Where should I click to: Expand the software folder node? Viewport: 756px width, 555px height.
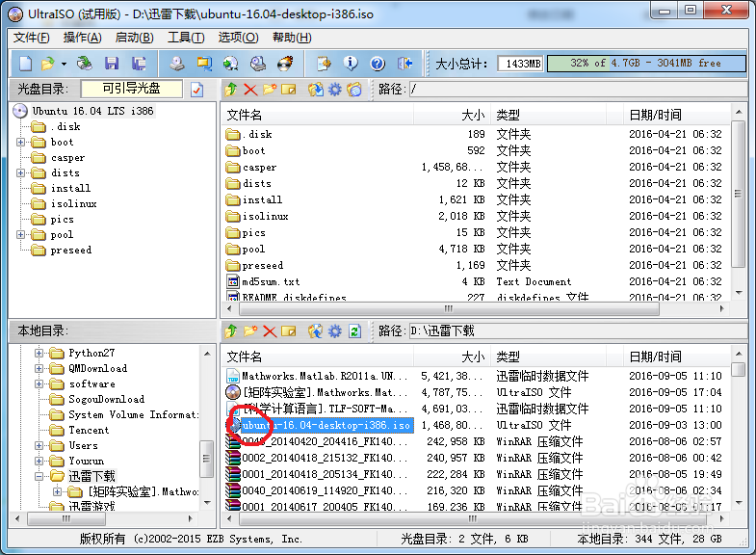(x=39, y=383)
